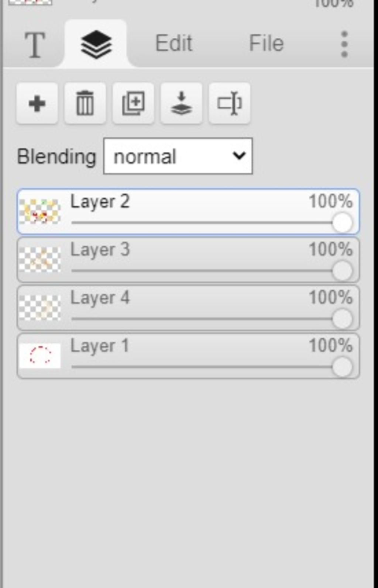Click Layer 2 opacity slider handle

342,223
